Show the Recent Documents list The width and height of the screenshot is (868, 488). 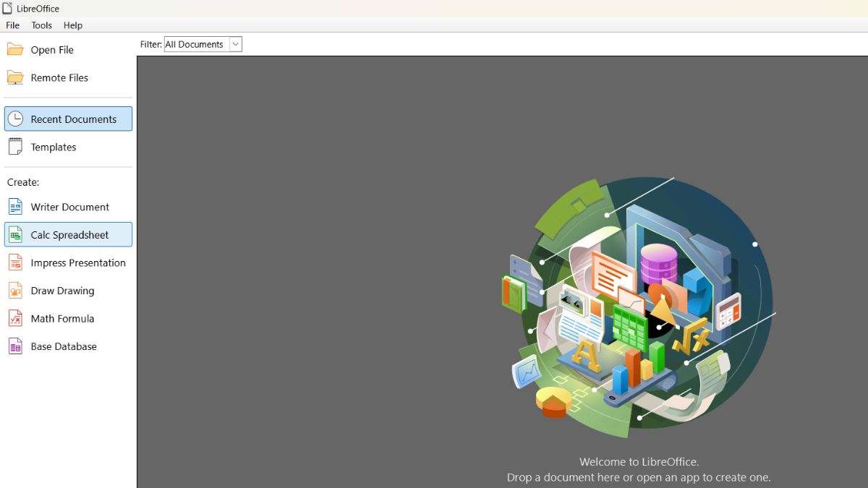click(x=69, y=119)
